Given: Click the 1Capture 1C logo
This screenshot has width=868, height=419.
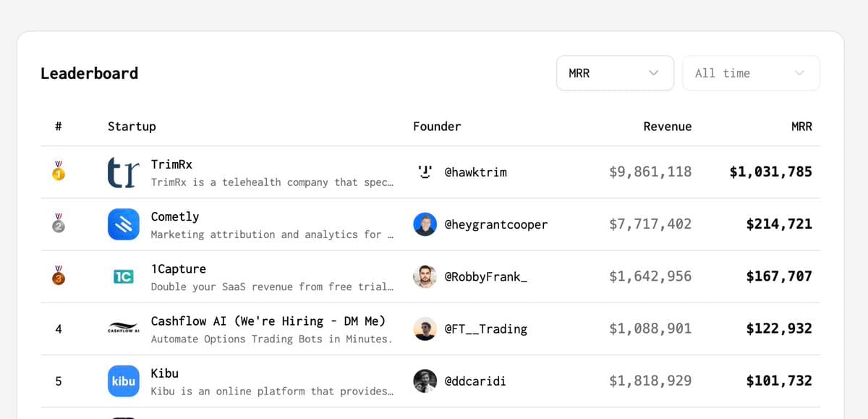Looking at the screenshot, I should (x=123, y=276).
